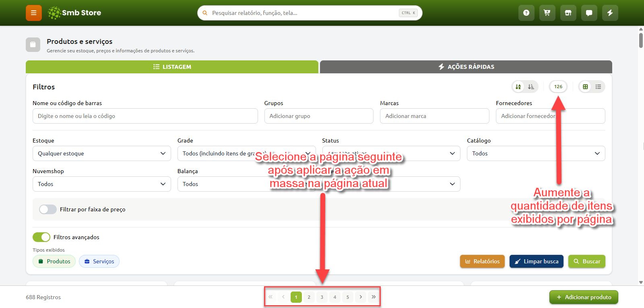Click the CTRL K shortcut badge
Viewport: 644px width, 308px height.
coord(408,13)
